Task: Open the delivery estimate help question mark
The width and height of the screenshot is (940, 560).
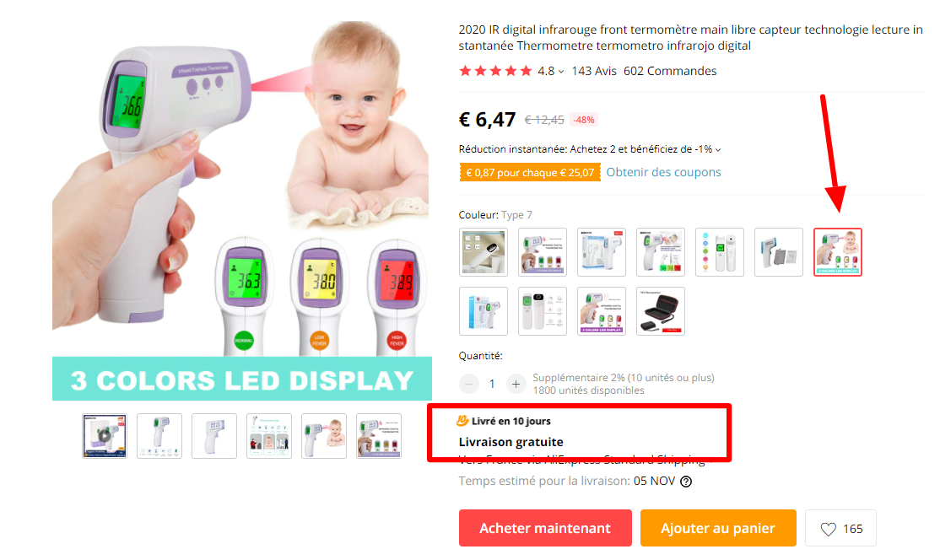Action: [686, 481]
